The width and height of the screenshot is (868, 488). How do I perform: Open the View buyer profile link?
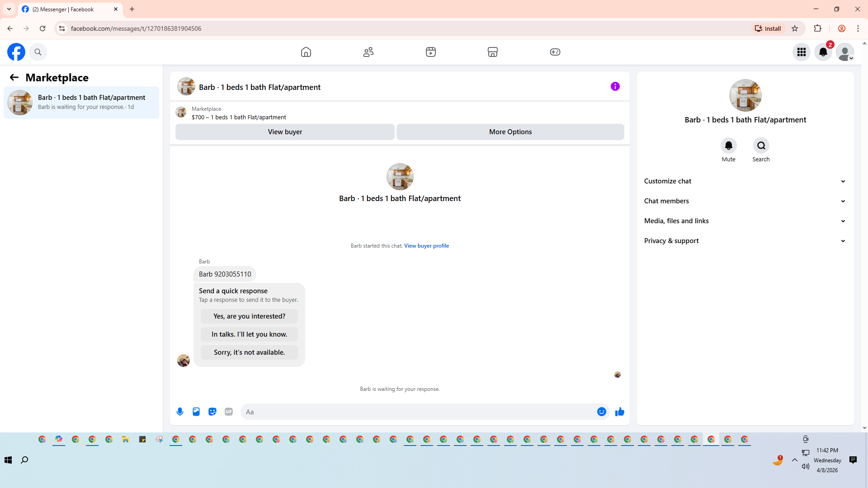426,246
